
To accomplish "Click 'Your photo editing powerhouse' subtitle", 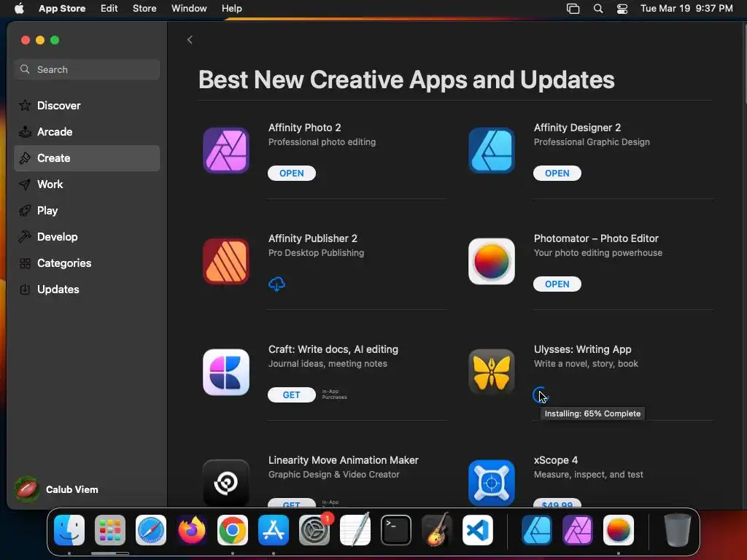I will point(598,253).
